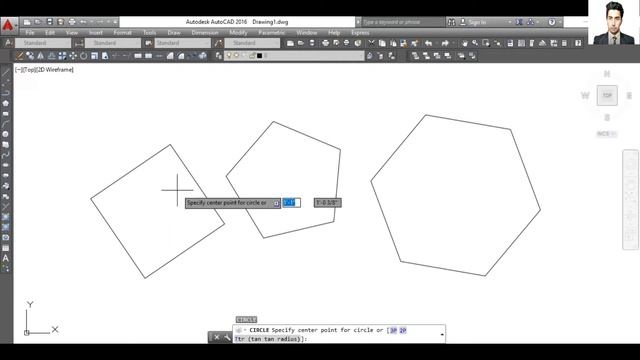
Task: Select the Line tool in Draw toolbar
Action: tap(5, 73)
